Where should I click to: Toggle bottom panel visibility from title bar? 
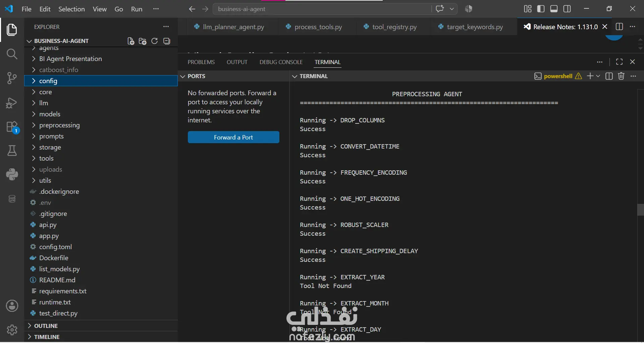(554, 9)
